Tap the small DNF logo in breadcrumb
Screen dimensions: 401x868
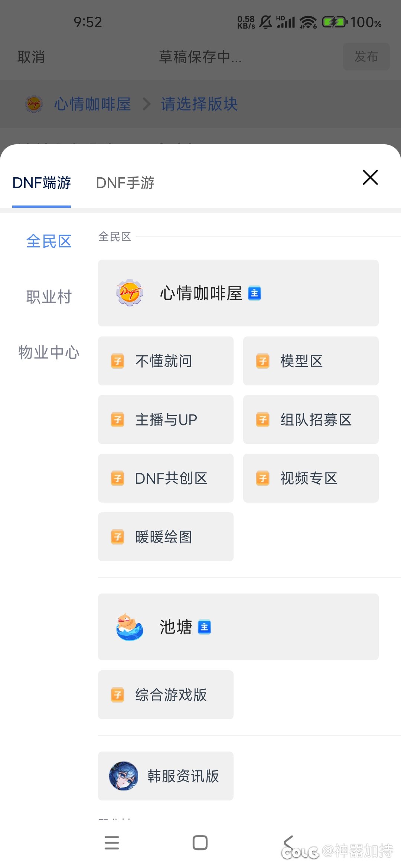[x=34, y=104]
